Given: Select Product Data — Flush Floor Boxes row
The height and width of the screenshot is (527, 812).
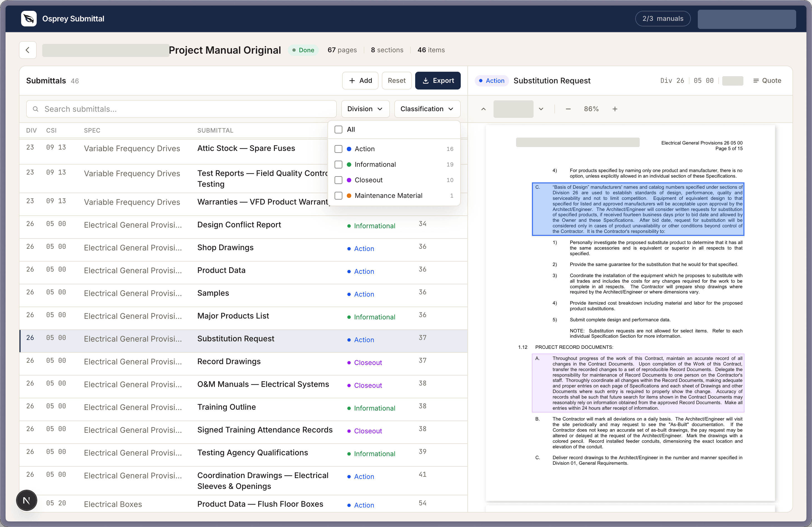Looking at the screenshot, I should pyautogui.click(x=243, y=504).
